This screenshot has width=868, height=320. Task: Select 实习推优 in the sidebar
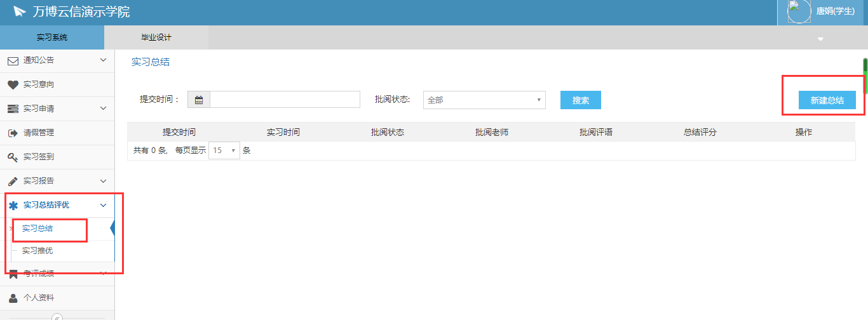tap(37, 251)
